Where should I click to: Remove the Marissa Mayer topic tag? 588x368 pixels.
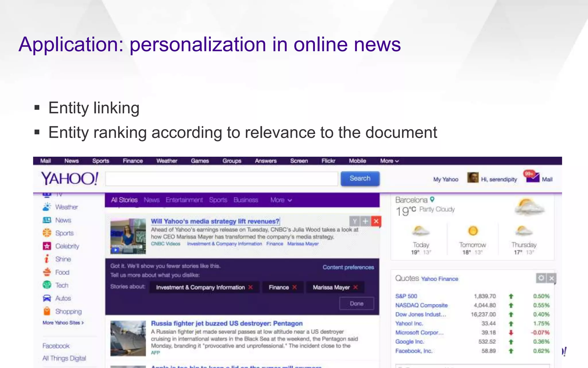[355, 287]
